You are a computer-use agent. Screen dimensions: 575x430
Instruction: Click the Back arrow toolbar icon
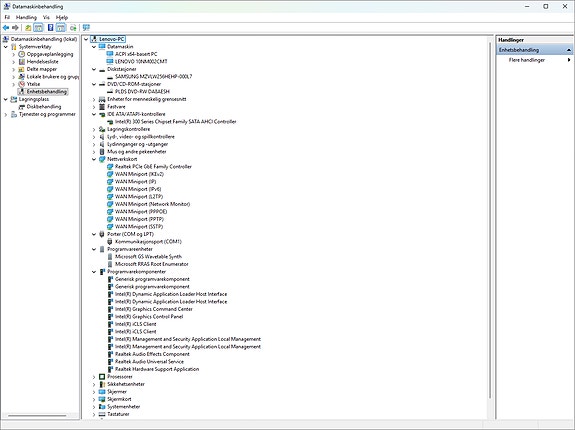(x=6, y=28)
